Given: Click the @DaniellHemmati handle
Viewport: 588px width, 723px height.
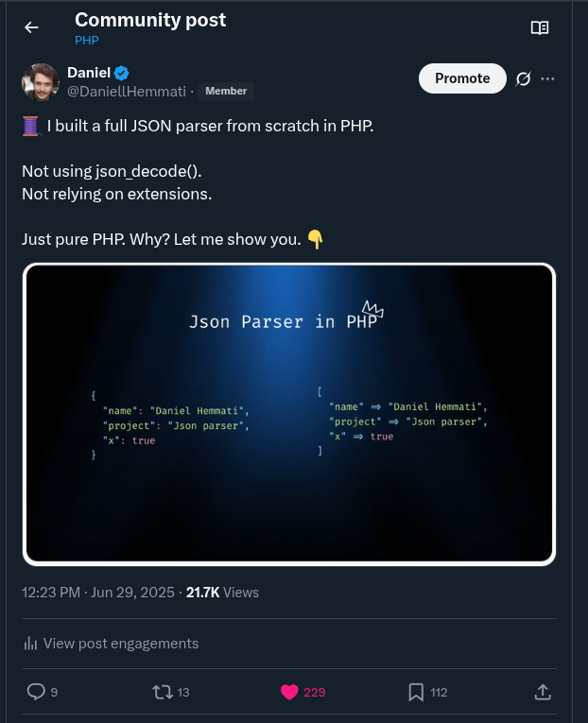Looking at the screenshot, I should [127, 91].
